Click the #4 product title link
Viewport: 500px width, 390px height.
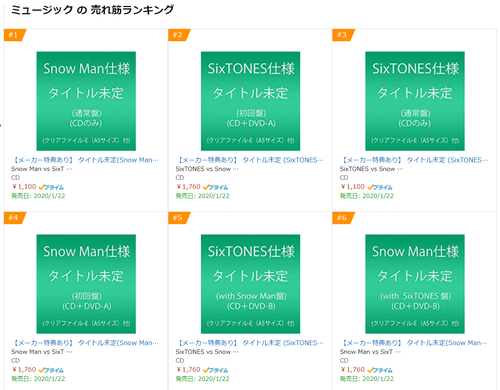[85, 343]
